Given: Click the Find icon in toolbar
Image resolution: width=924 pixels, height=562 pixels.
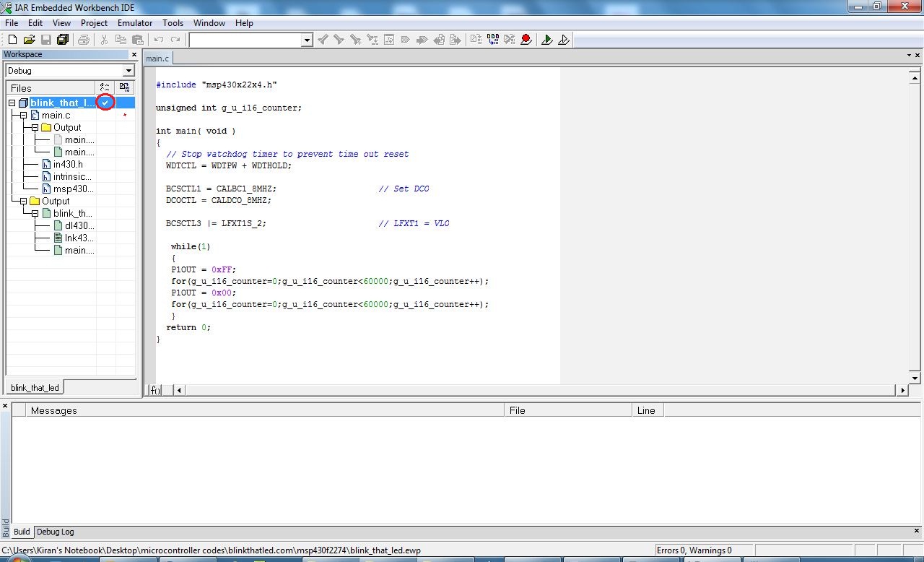Looking at the screenshot, I should [x=356, y=40].
